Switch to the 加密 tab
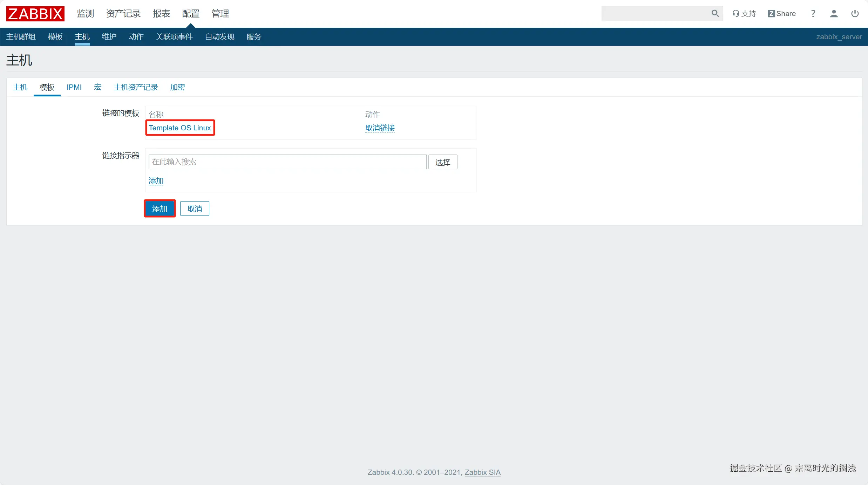Viewport: 868px width, 485px height. (x=177, y=87)
